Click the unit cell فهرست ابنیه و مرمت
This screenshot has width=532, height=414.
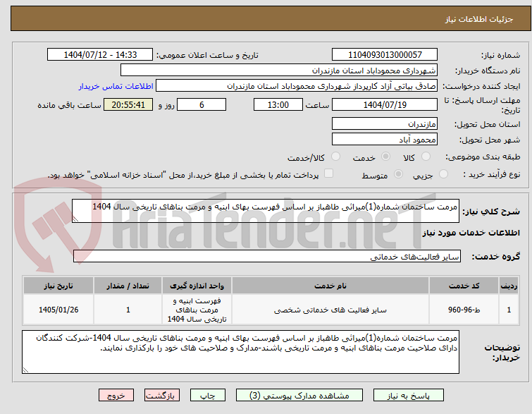tap(197, 310)
